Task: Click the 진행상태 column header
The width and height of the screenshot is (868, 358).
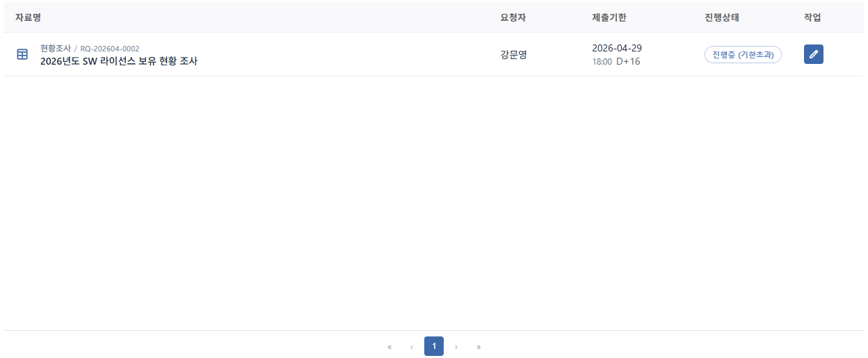Action: (x=722, y=17)
